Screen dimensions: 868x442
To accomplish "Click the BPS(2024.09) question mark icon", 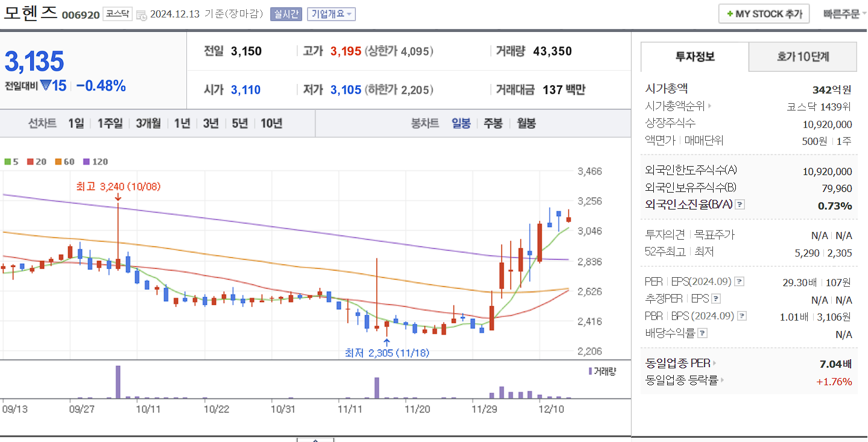I will tap(742, 316).
